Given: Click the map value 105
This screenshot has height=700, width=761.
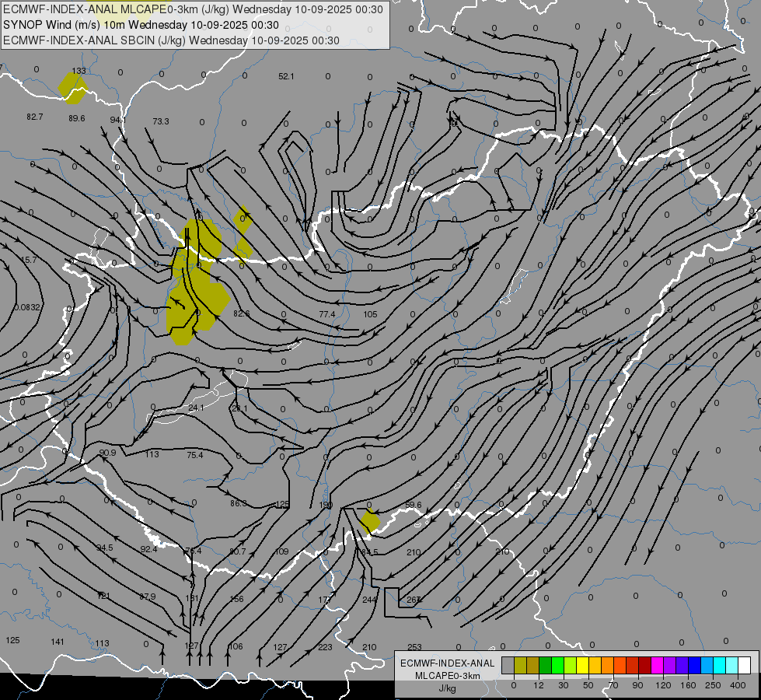Looking at the screenshot, I should click(x=370, y=314).
